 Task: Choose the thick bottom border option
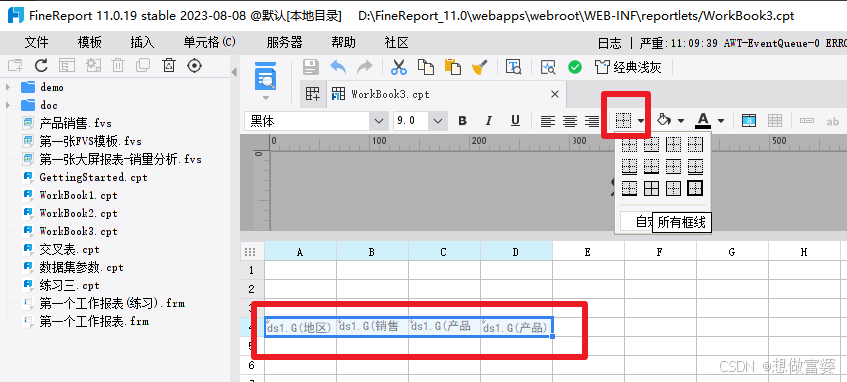tap(651, 166)
